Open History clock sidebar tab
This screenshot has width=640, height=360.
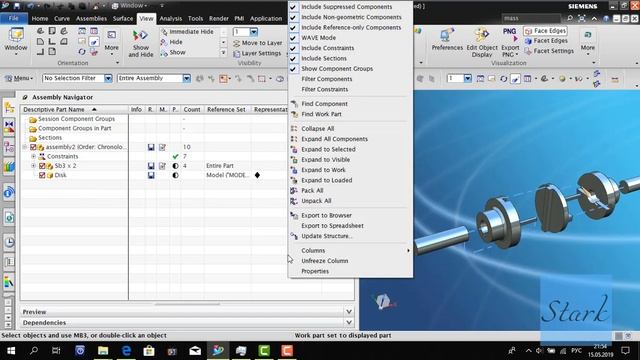[x=9, y=242]
